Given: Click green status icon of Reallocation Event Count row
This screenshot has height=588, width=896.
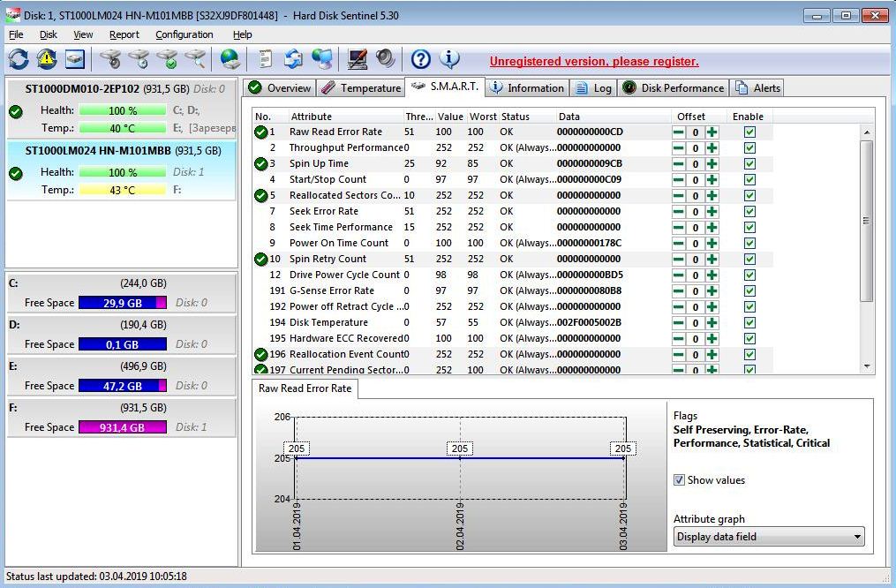Looking at the screenshot, I should [x=261, y=355].
